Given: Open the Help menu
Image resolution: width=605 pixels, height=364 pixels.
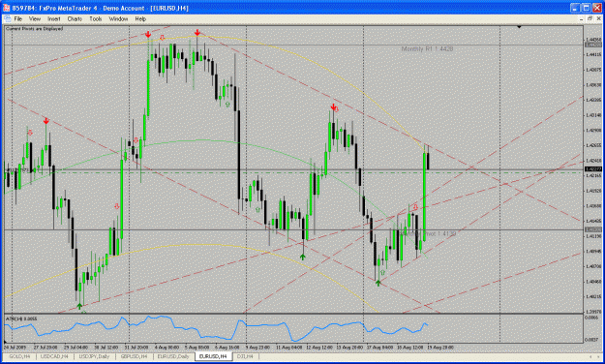Looking at the screenshot, I should [140, 19].
